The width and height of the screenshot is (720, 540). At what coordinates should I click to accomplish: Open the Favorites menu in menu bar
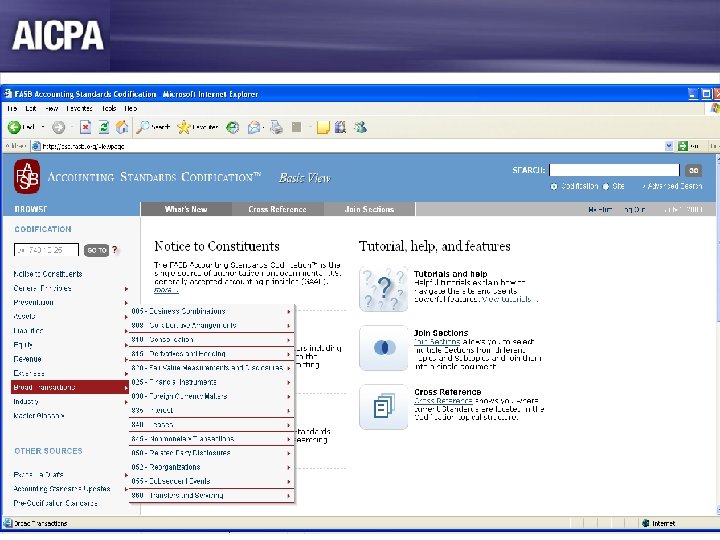coord(79,108)
